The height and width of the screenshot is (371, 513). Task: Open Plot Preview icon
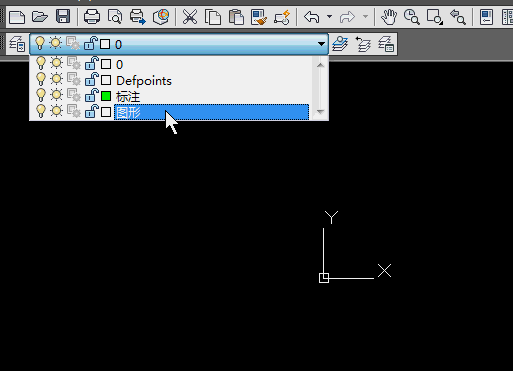(x=115, y=16)
